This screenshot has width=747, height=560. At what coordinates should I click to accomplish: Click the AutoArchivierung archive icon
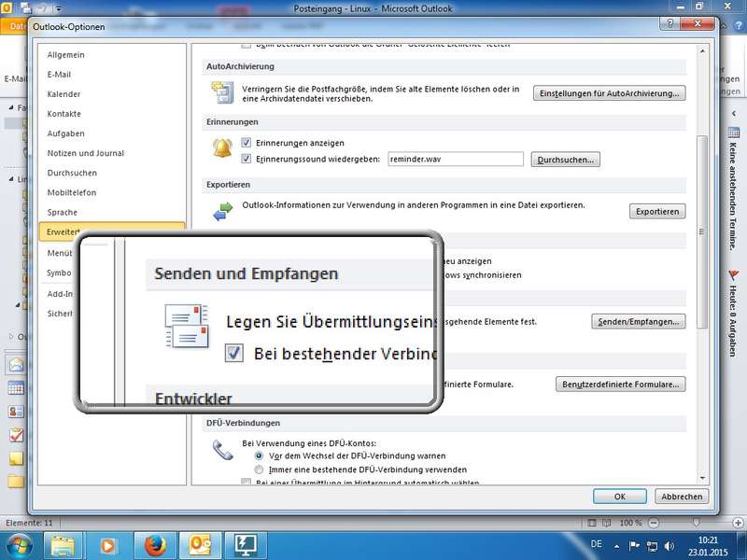tap(223, 92)
